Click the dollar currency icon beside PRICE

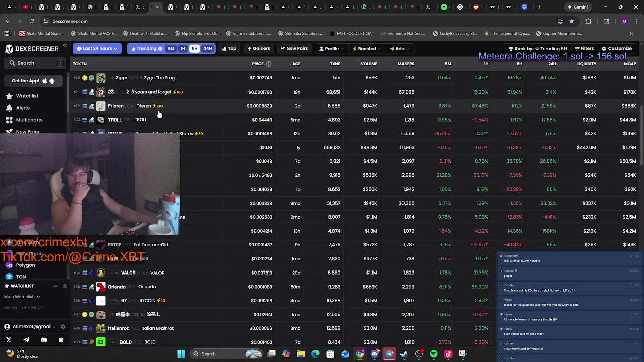pyautogui.click(x=268, y=64)
